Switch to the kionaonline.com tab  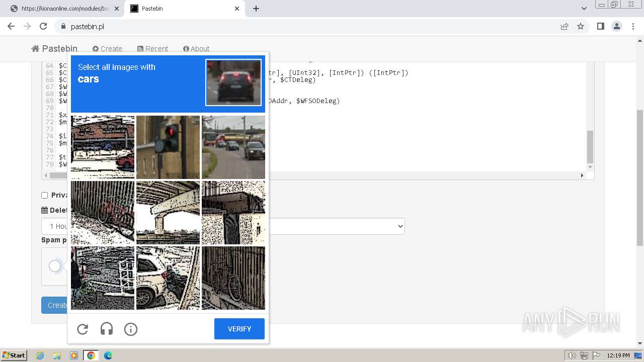pyautogui.click(x=65, y=9)
